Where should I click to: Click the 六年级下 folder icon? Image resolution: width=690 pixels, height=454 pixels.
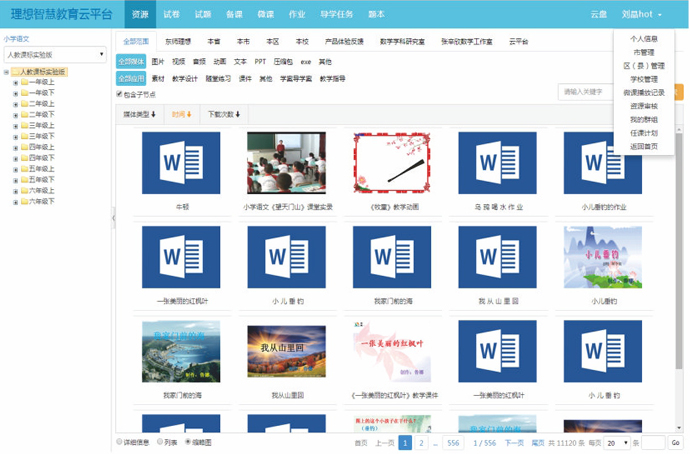25,201
